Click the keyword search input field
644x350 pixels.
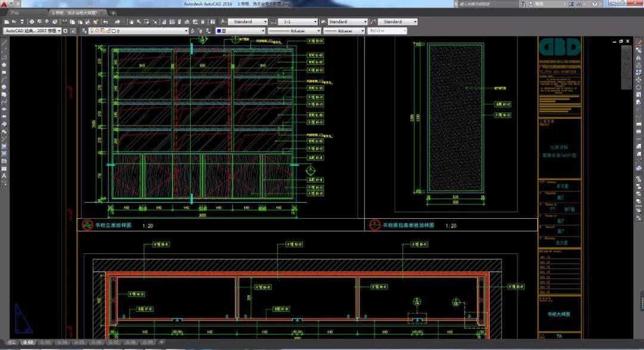tap(485, 4)
